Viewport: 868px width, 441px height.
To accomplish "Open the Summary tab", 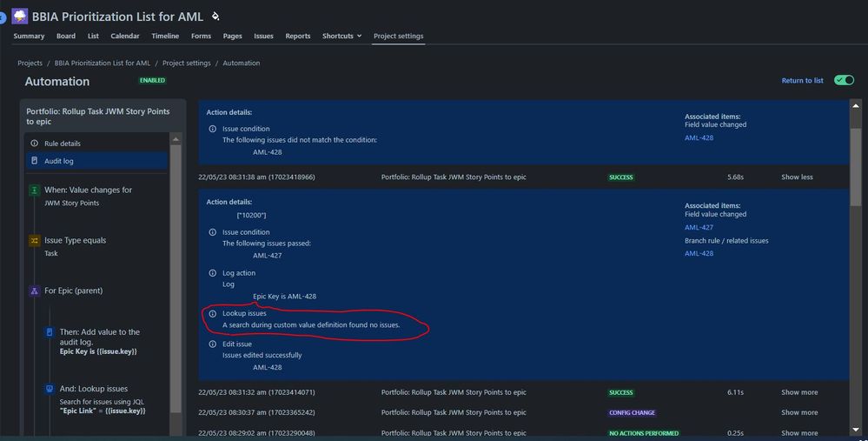I will pyautogui.click(x=29, y=36).
